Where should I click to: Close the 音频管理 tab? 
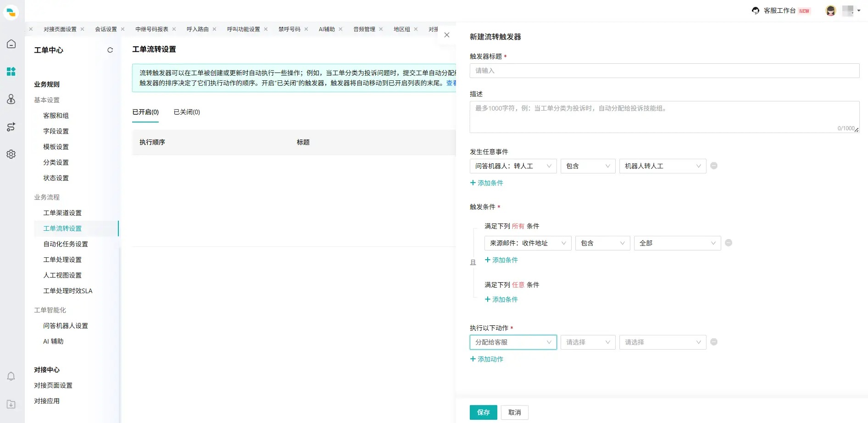(x=381, y=29)
